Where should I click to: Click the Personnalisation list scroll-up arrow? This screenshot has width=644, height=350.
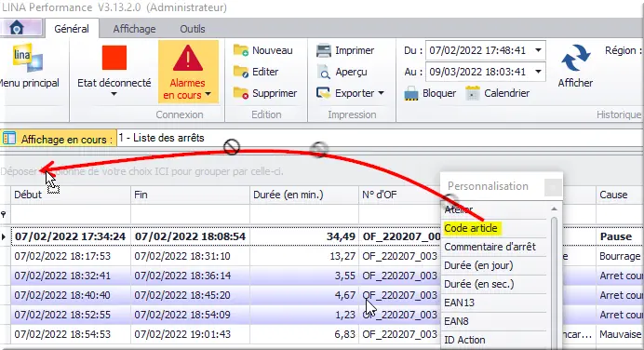pyautogui.click(x=554, y=209)
